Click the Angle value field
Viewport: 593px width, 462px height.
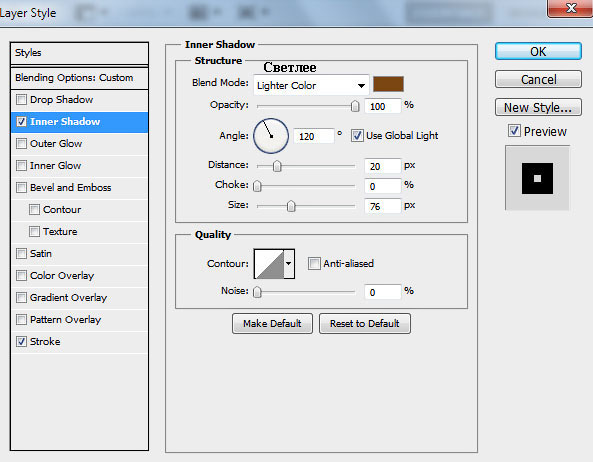(314, 136)
